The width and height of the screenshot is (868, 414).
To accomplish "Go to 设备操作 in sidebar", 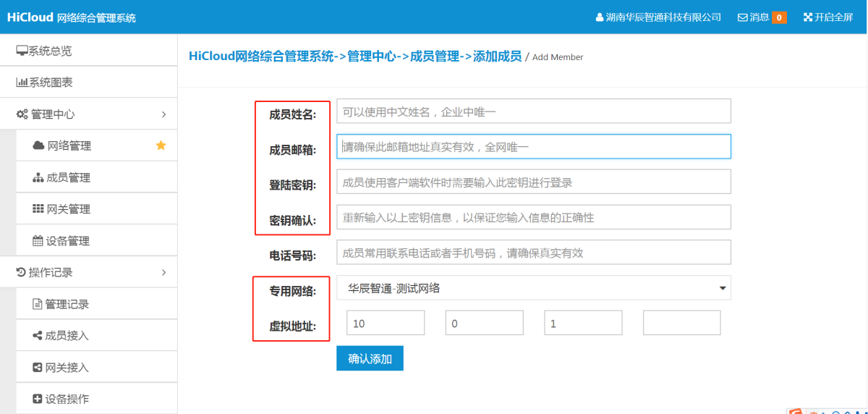I will 67,399.
